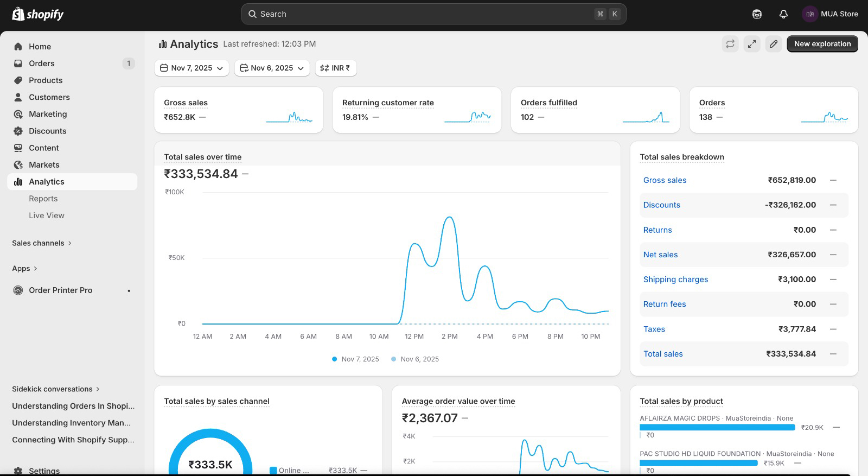Open the Discounts link in sales breakdown

[x=661, y=205]
